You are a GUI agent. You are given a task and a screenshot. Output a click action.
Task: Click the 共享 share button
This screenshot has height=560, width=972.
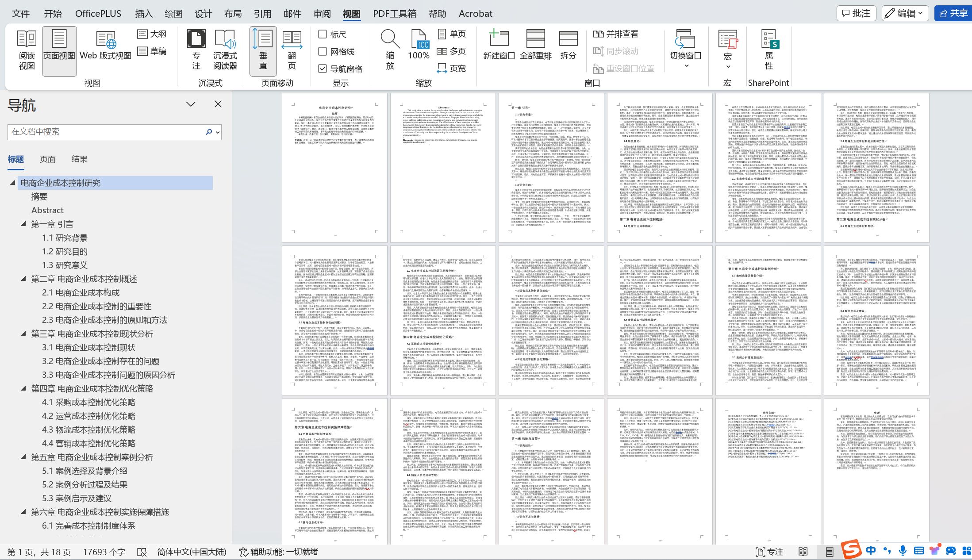[x=953, y=13]
